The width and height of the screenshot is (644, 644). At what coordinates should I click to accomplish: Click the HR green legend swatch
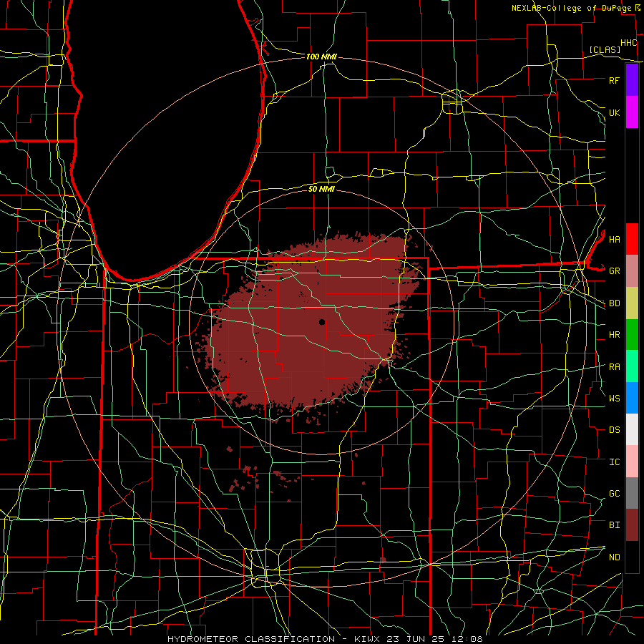(632, 334)
